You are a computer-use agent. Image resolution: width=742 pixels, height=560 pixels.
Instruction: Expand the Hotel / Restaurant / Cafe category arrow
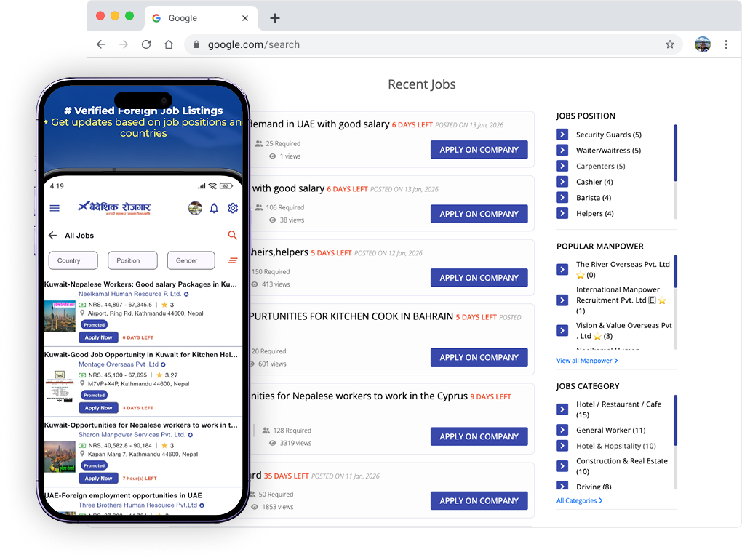[562, 409]
